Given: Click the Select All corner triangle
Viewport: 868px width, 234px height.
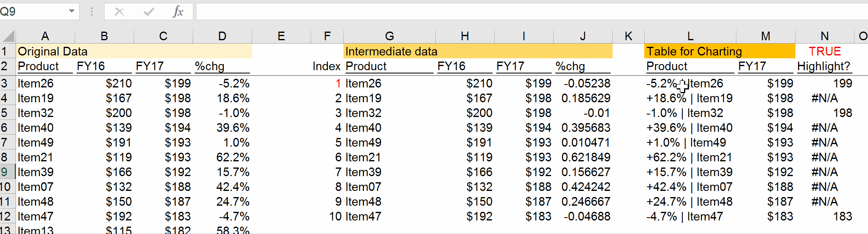Looking at the screenshot, I should tap(8, 36).
